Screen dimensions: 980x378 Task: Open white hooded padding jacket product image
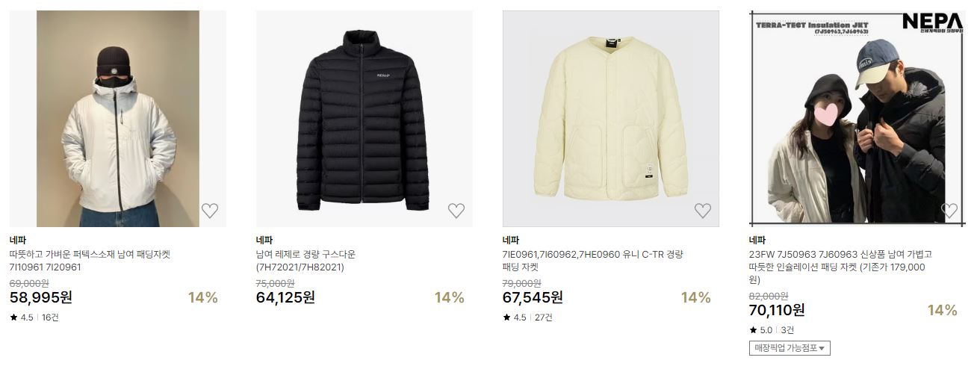click(118, 119)
